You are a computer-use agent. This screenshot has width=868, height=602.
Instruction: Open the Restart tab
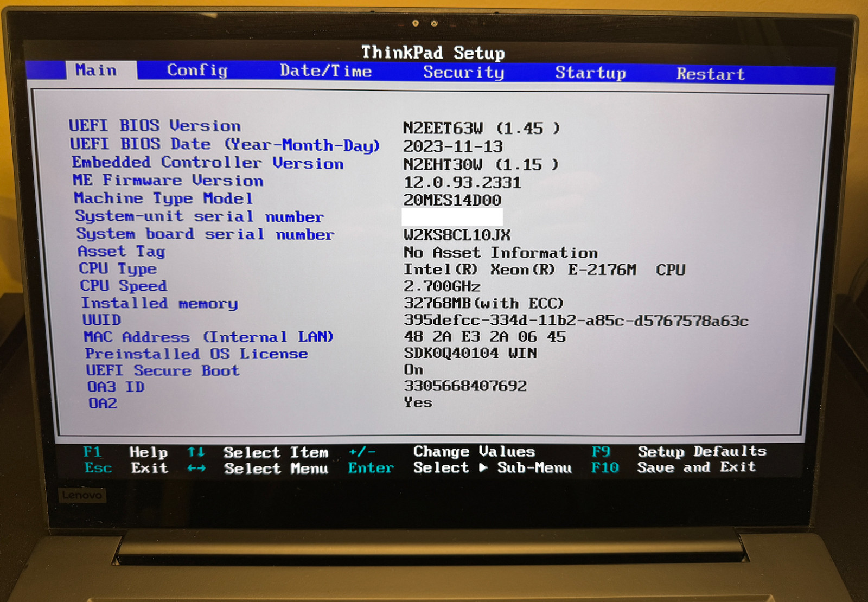tap(711, 74)
